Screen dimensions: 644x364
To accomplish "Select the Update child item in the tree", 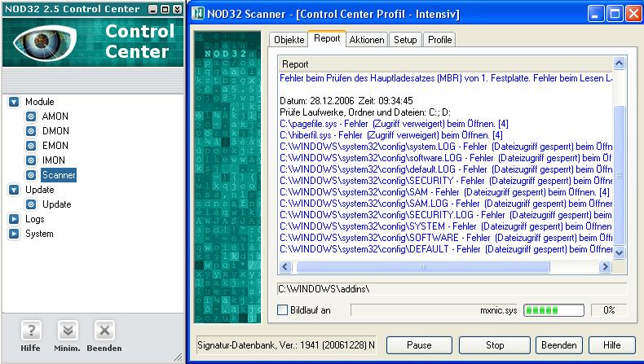I will pyautogui.click(x=57, y=204).
